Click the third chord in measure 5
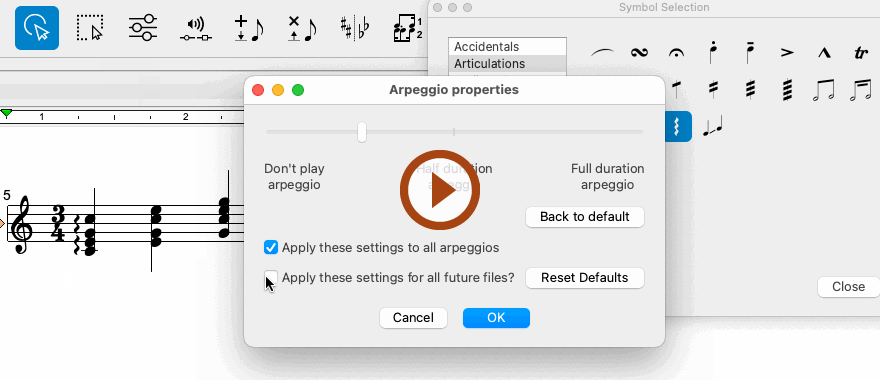The height and width of the screenshot is (380, 880). [224, 217]
